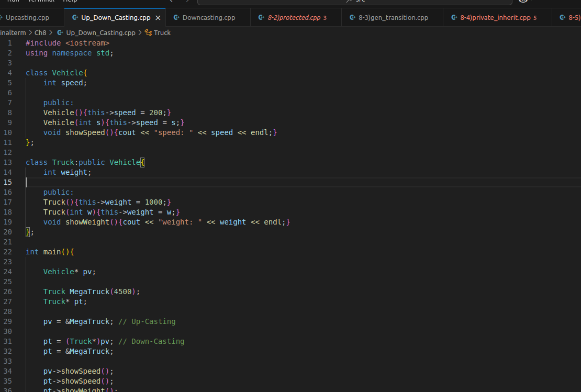Click the value 1000 in the Truck constructor
Viewport: 581px width, 392px height.
click(153, 203)
